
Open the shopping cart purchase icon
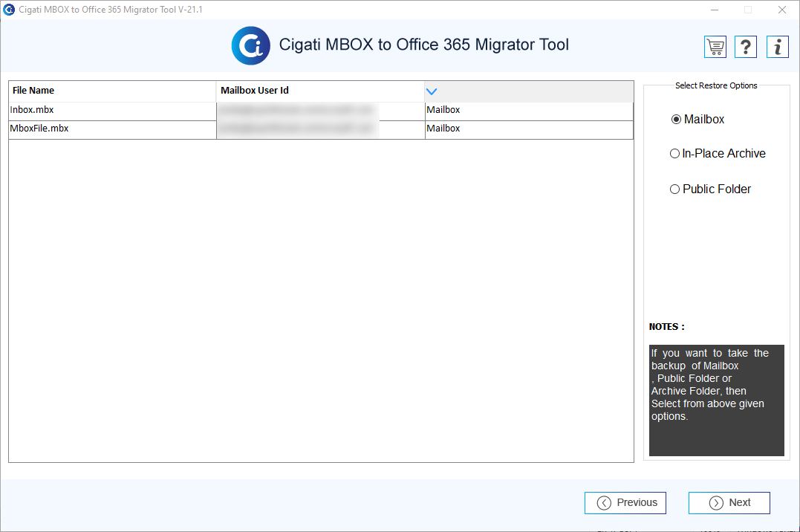(x=715, y=47)
